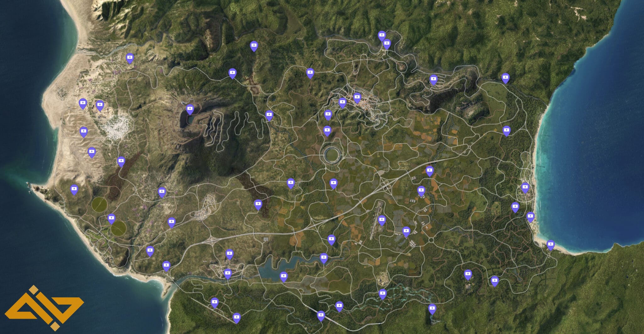Select the marker on the southern diagonal highway
Image resolution: width=644 pixels, height=334 pixels.
321,315
